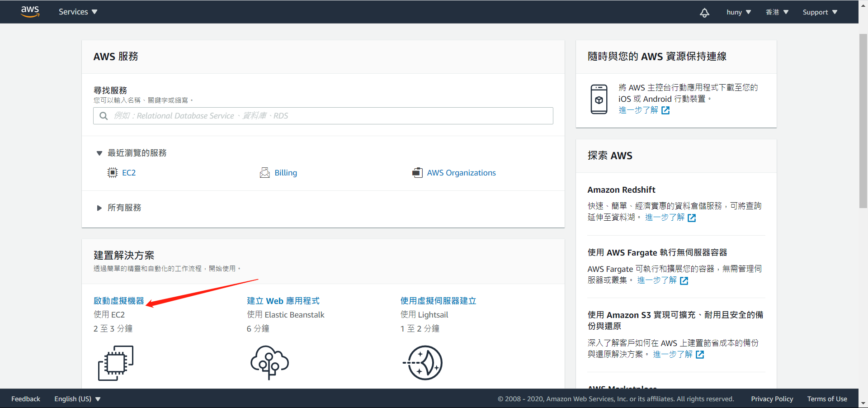The image size is (868, 408).
Task: Click the EC2 virtual machine illustration
Action: click(x=116, y=363)
